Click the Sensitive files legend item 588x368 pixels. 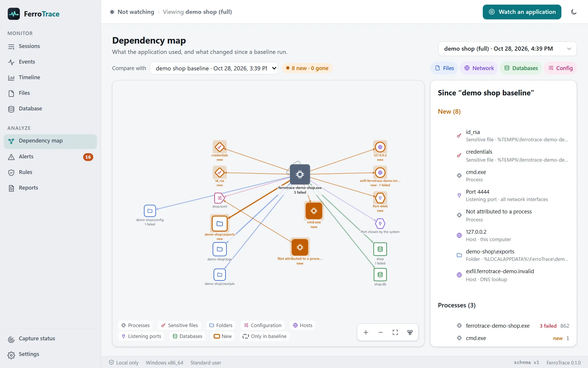(179, 325)
